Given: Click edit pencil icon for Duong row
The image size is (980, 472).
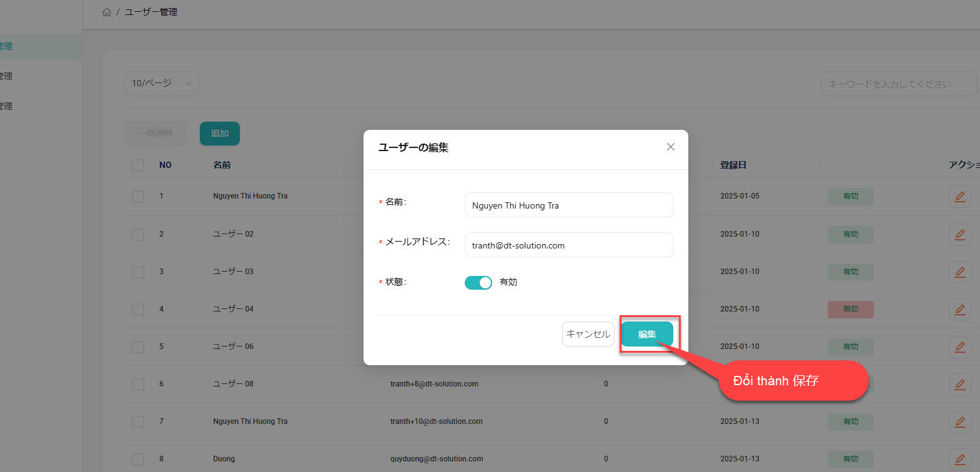Looking at the screenshot, I should pos(959,460).
